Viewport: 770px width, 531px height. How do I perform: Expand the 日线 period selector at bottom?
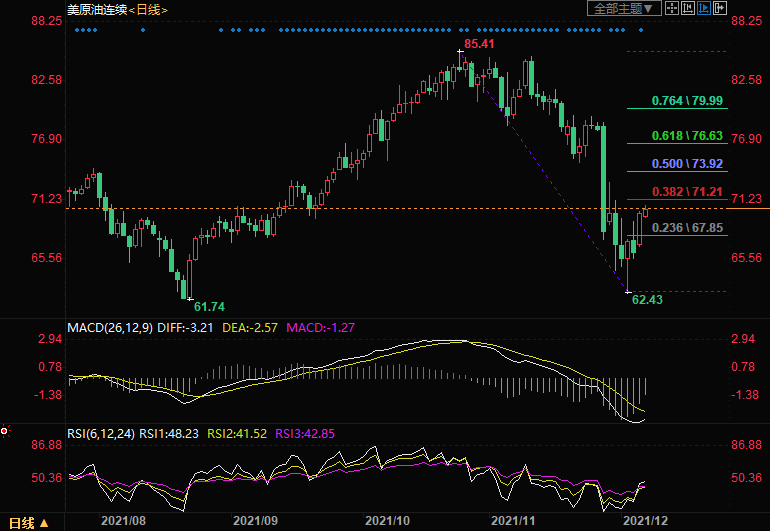(x=28, y=523)
